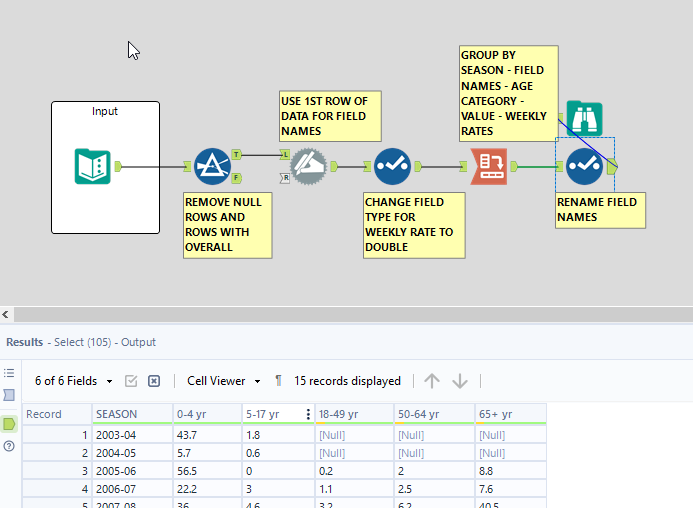The width and height of the screenshot is (693, 508).
Task: Open the Browse tool with binoculars
Action: (583, 119)
